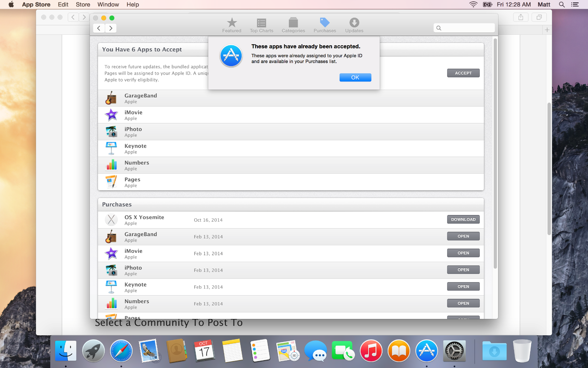Click the iMovie icon in apps to accept

coord(111,115)
